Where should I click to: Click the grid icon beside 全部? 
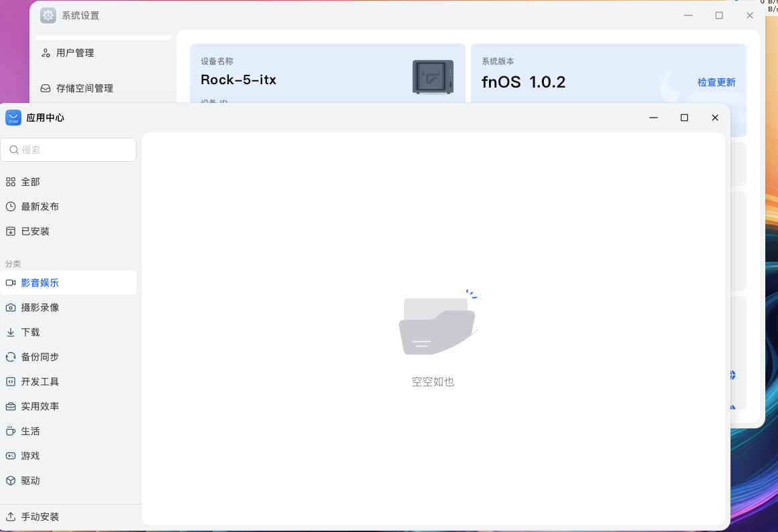coord(11,182)
